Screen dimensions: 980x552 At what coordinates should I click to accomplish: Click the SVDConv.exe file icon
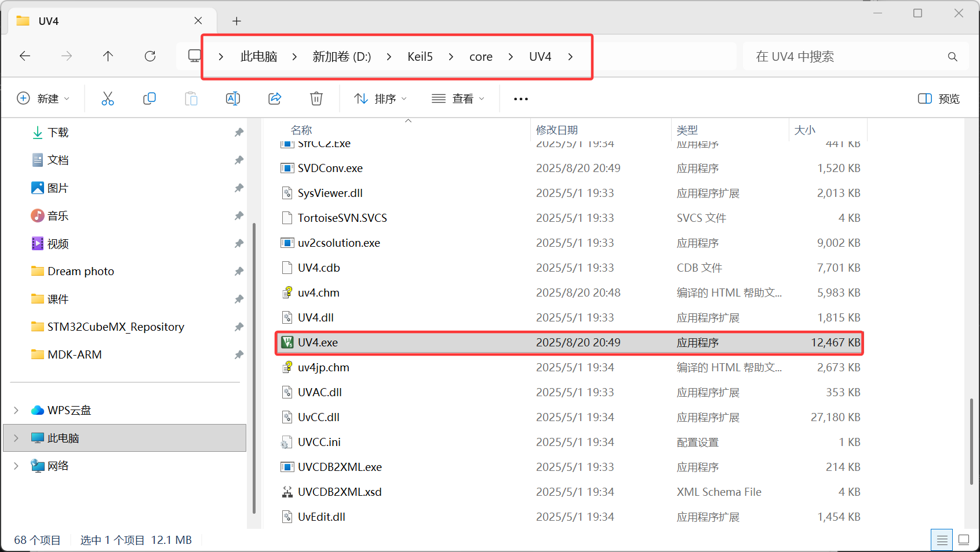pos(287,168)
